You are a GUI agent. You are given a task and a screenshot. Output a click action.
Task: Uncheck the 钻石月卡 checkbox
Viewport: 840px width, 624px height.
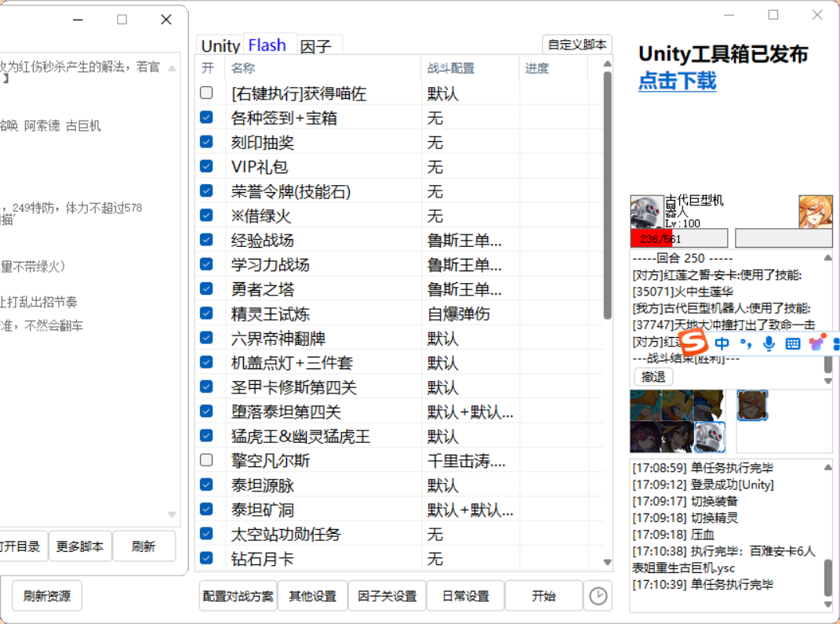[x=206, y=558]
